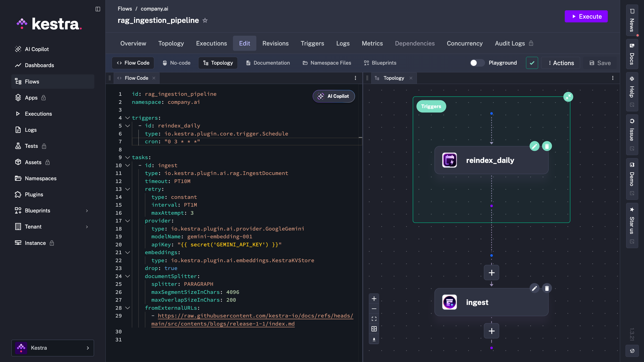Viewport: 644px width, 362px height.
Task: Switch to the Revisions tab
Action: pyautogui.click(x=275, y=43)
